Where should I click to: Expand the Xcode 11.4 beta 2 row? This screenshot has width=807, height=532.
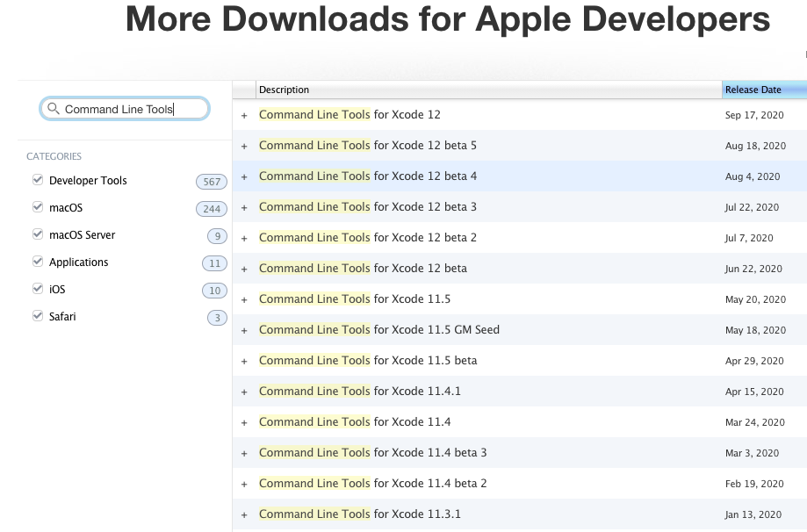pos(244,484)
